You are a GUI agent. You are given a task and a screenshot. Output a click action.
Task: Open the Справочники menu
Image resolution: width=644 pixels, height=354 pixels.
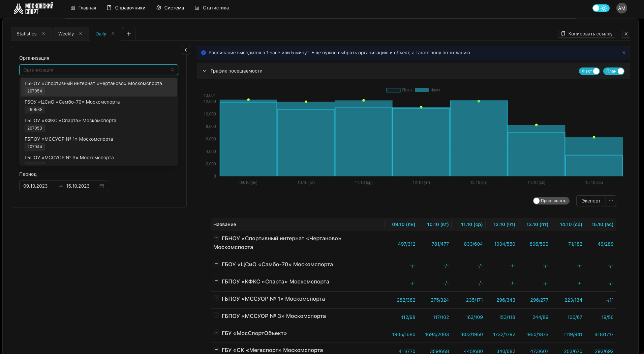point(126,8)
